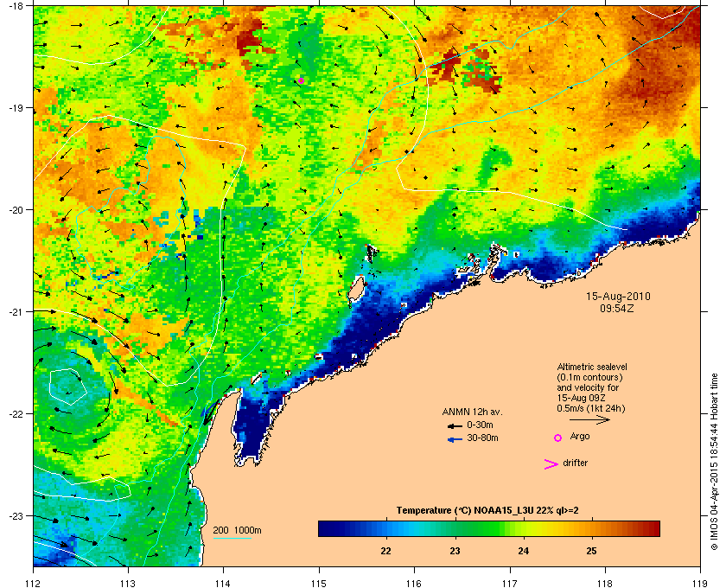Click latitude axis label '-21'
726x588 pixels.
pyautogui.click(x=15, y=312)
